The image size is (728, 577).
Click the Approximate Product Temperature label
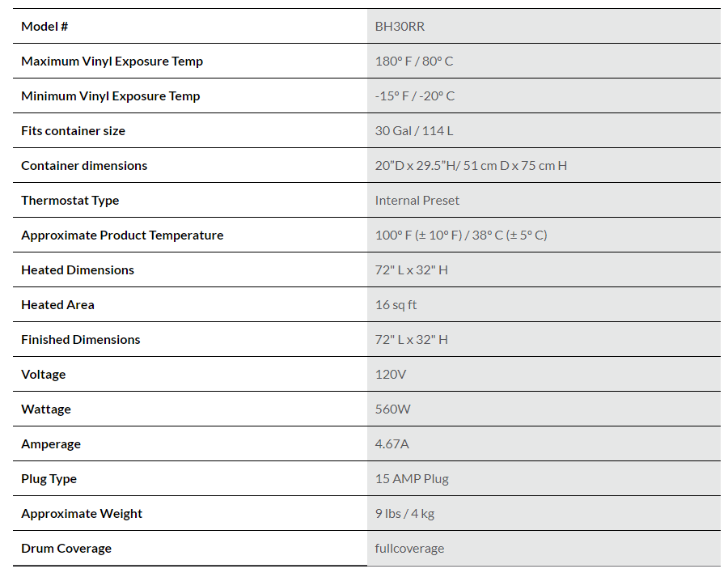pos(122,235)
